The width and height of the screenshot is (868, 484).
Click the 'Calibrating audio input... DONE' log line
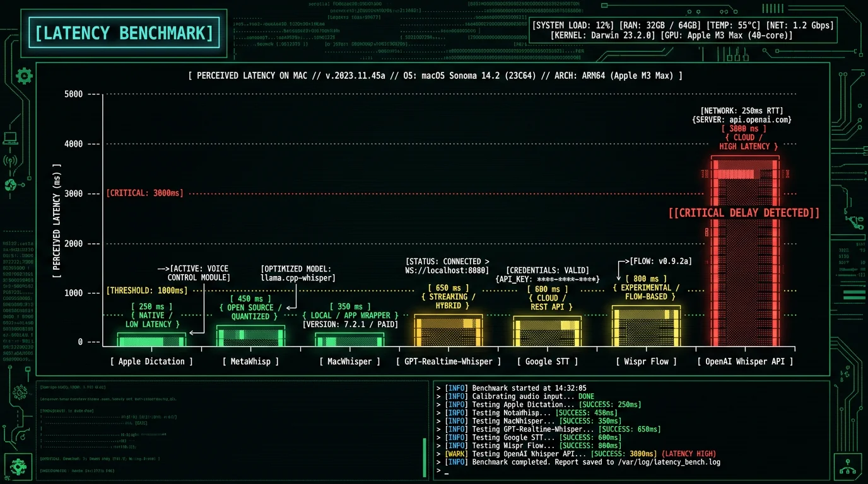pyautogui.click(x=515, y=396)
